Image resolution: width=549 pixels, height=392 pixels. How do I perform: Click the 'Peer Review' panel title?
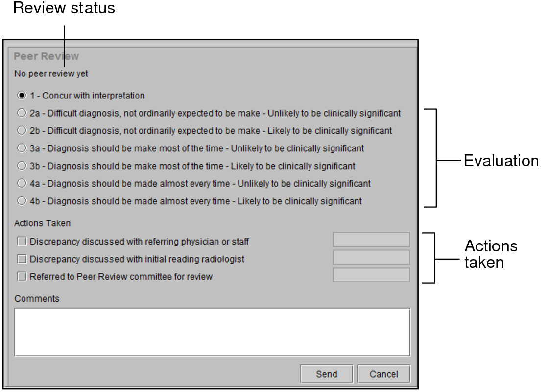(46, 56)
